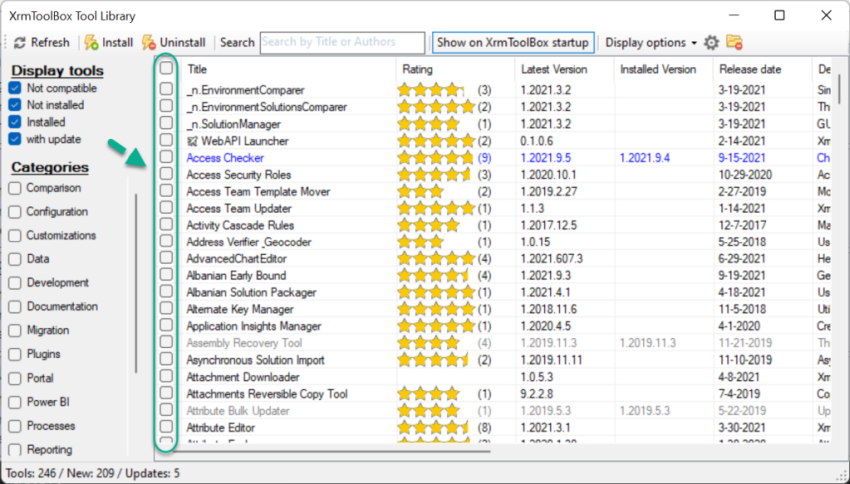
Task: Select Attachment Downloader title
Action: pyautogui.click(x=243, y=377)
